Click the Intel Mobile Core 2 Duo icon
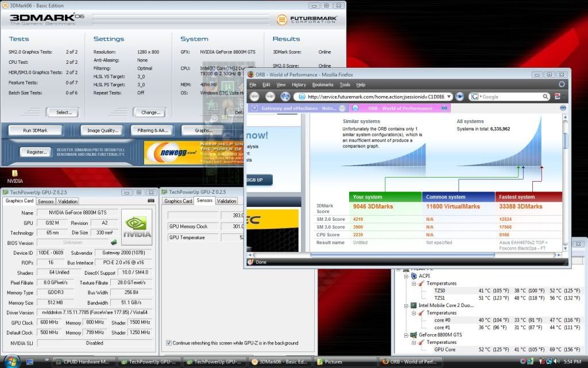This screenshot has height=368, width=588. pos(413,305)
